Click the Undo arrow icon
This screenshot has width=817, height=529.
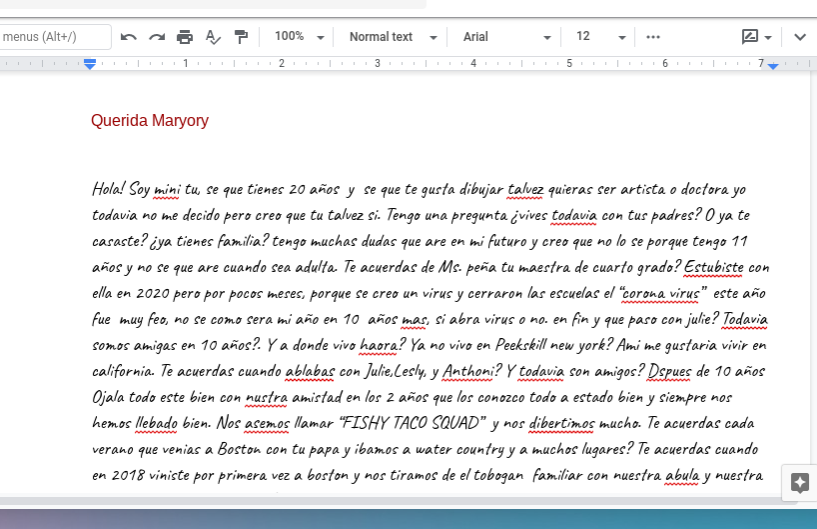[x=128, y=37]
